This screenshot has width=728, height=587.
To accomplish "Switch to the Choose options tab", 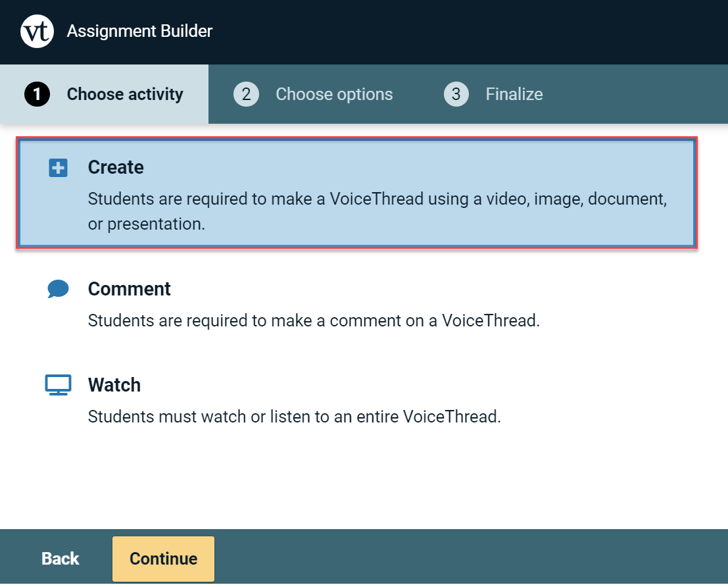I will (334, 95).
